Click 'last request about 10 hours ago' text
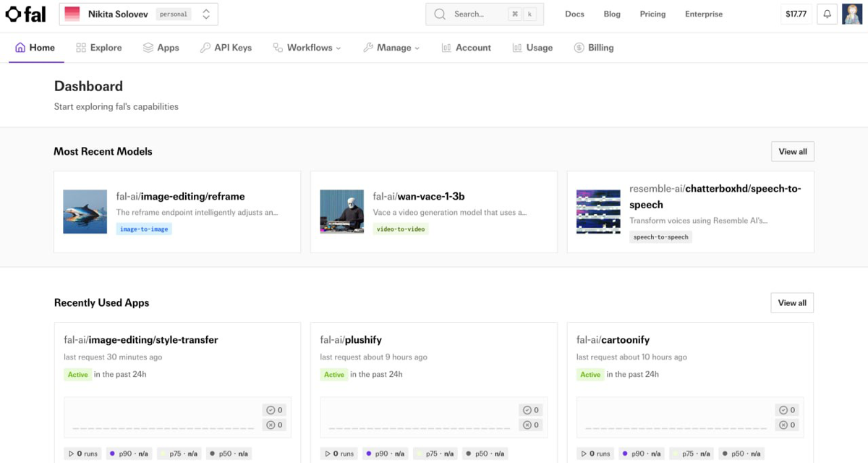 pos(632,357)
